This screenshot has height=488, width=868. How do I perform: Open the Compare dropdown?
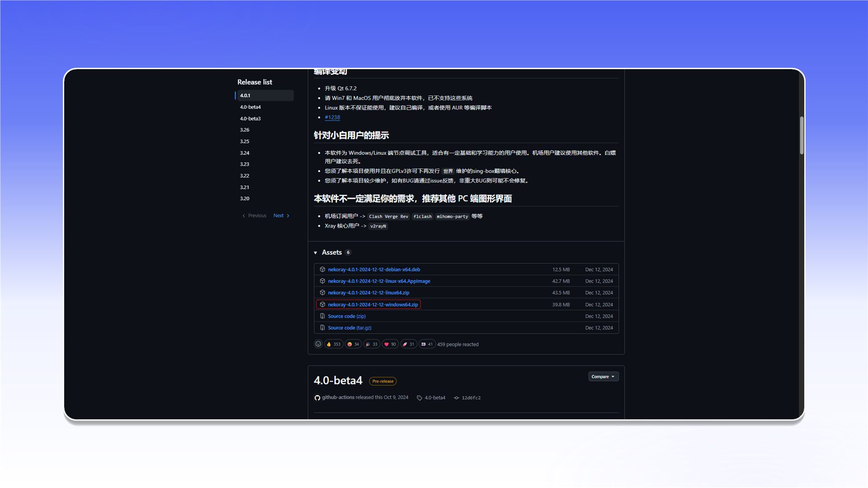pos(603,377)
